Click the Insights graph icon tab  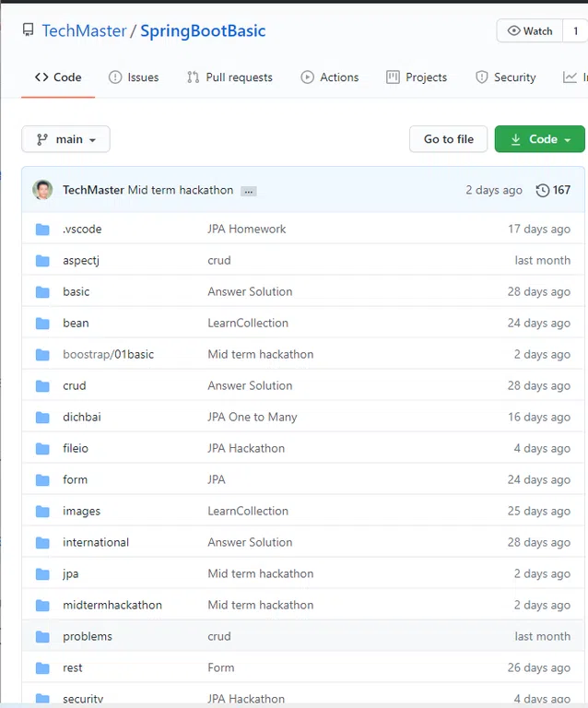pos(570,77)
